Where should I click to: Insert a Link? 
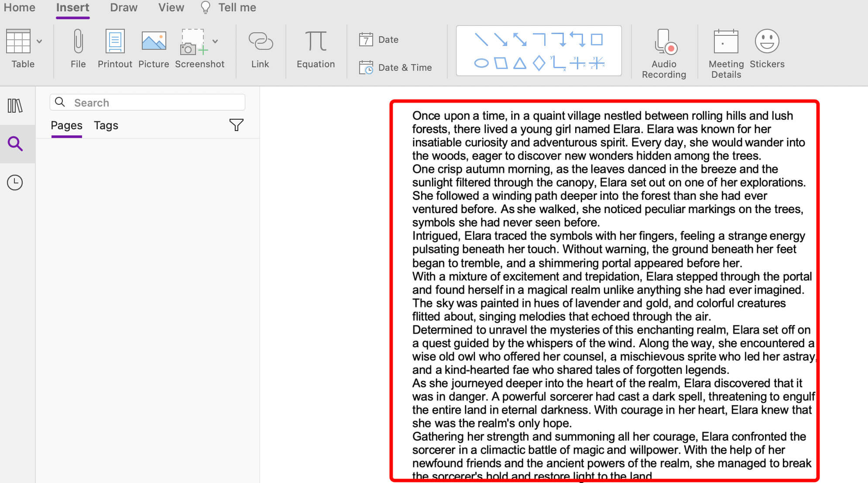pos(260,48)
